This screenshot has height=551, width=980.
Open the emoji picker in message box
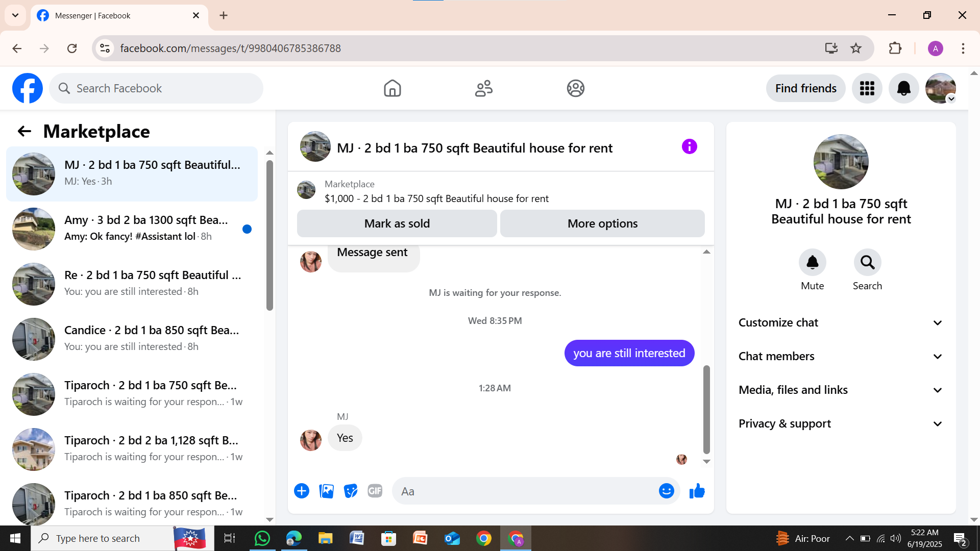coord(666,491)
